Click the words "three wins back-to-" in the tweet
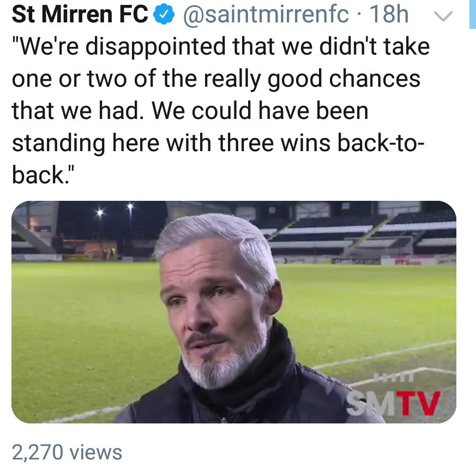 coord(322,143)
